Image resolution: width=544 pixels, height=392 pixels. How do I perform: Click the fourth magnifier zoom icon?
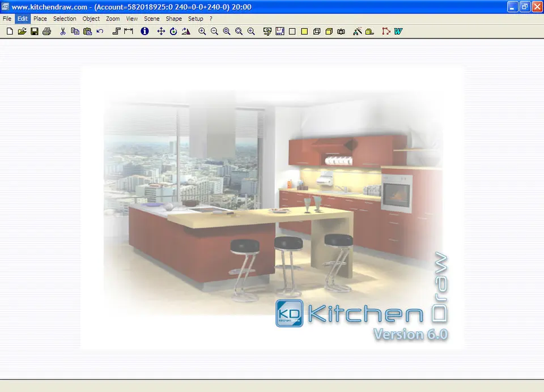pos(239,32)
